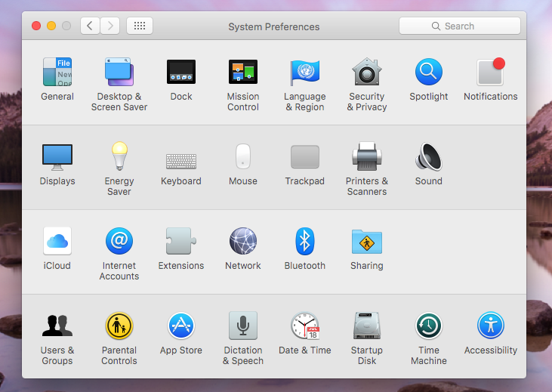This screenshot has height=392, width=552.
Task: Click the forward navigation arrow
Action: [x=109, y=26]
